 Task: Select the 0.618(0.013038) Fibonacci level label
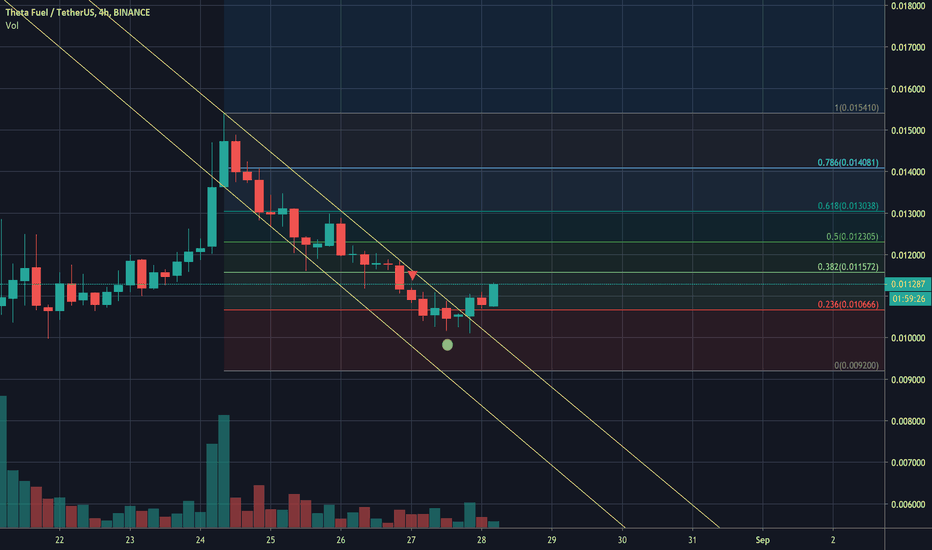848,206
